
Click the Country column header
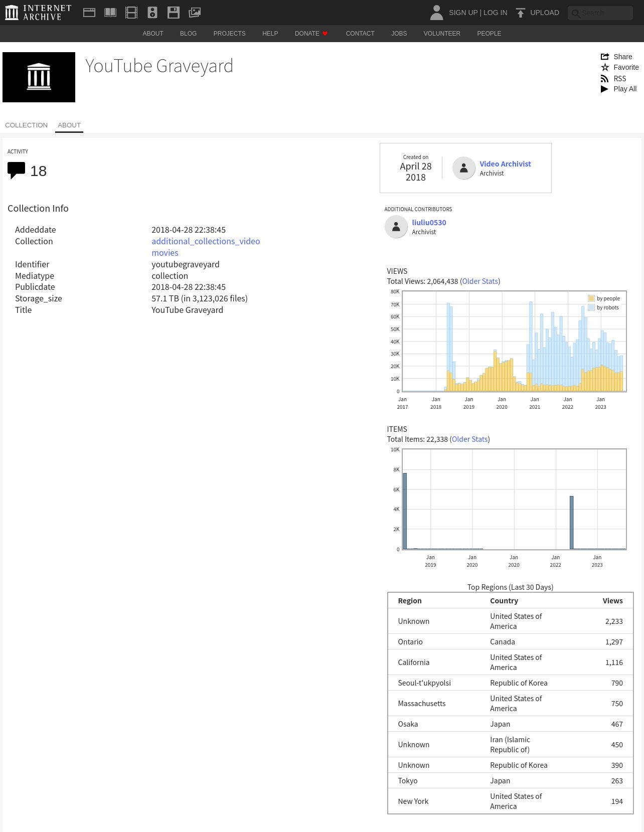point(504,601)
